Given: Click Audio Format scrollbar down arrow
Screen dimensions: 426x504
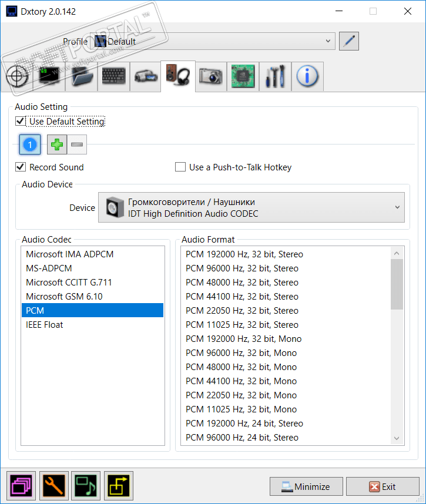Looking at the screenshot, I should 397,438.
